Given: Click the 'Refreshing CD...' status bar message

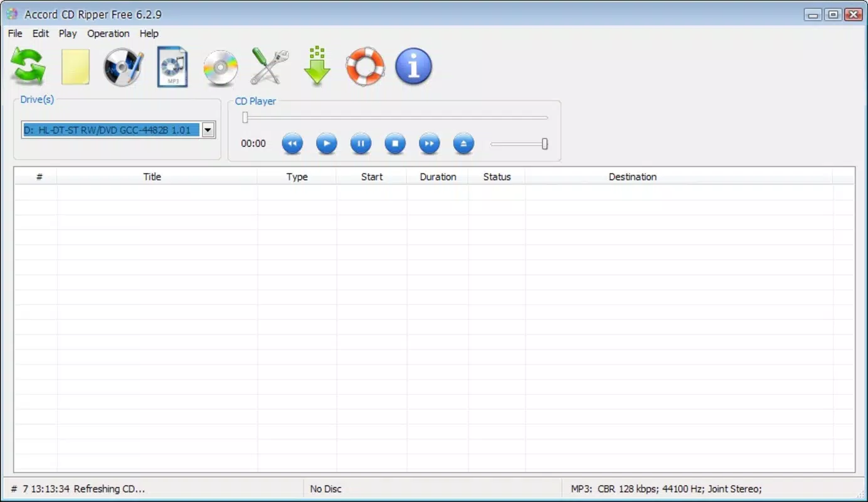Looking at the screenshot, I should pos(109,489).
